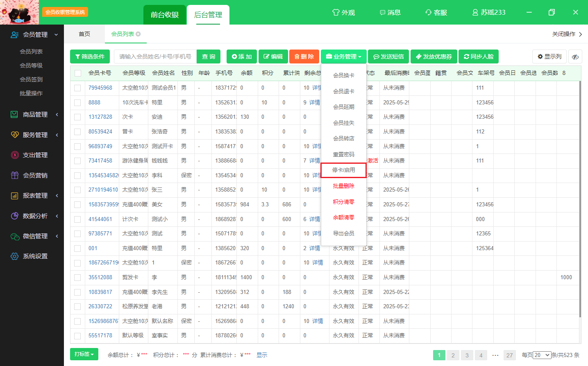588x366 pixels.
Task: Open the per-page count select showing 20
Action: (x=542, y=355)
